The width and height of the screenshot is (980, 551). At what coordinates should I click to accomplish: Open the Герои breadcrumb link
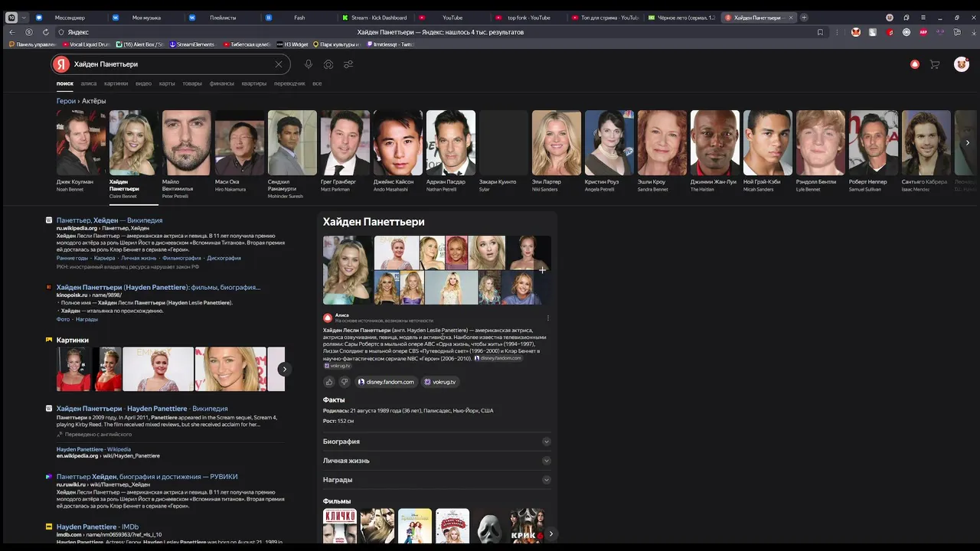(x=66, y=101)
